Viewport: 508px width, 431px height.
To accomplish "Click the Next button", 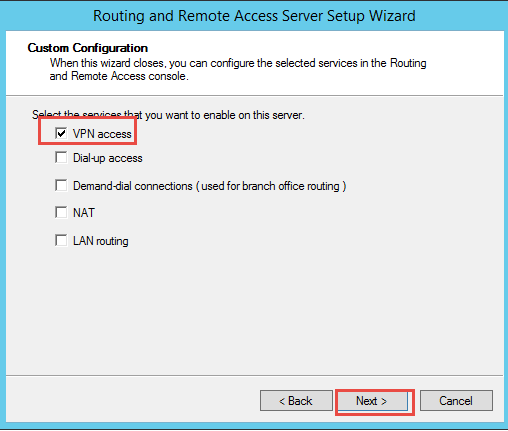I will [373, 401].
